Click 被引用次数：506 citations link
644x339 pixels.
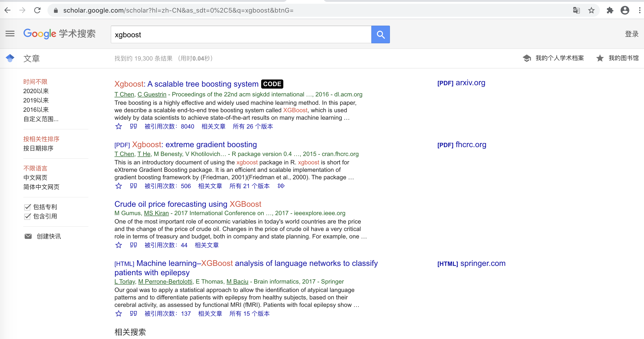coord(168,186)
